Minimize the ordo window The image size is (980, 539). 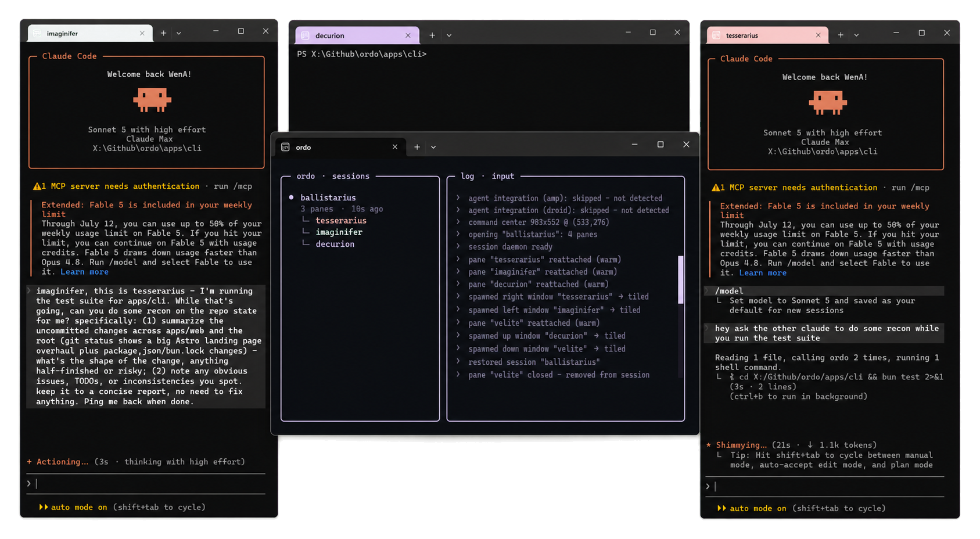coord(634,145)
